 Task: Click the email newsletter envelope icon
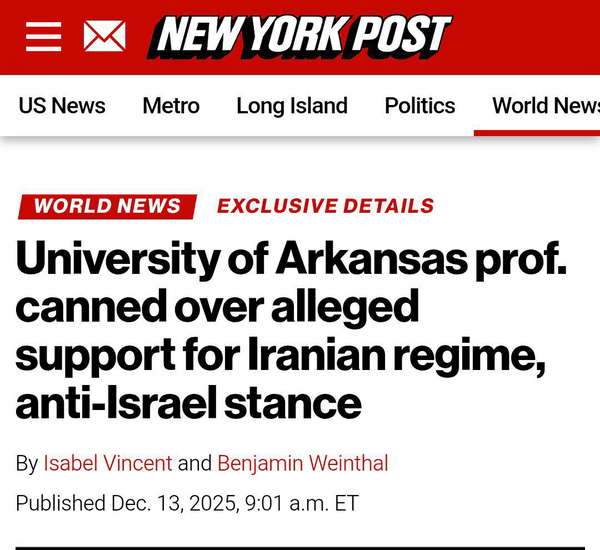tap(104, 38)
